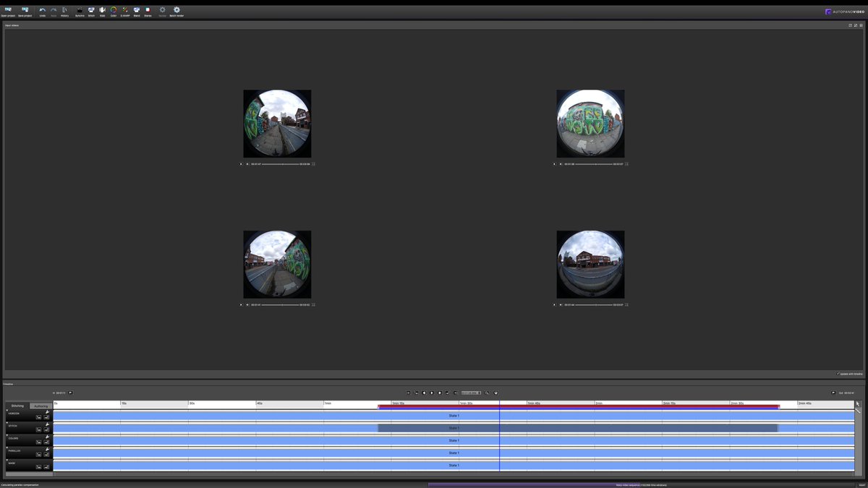Click the Parallax track wrench icon
The image size is (868, 488).
coord(47,449)
